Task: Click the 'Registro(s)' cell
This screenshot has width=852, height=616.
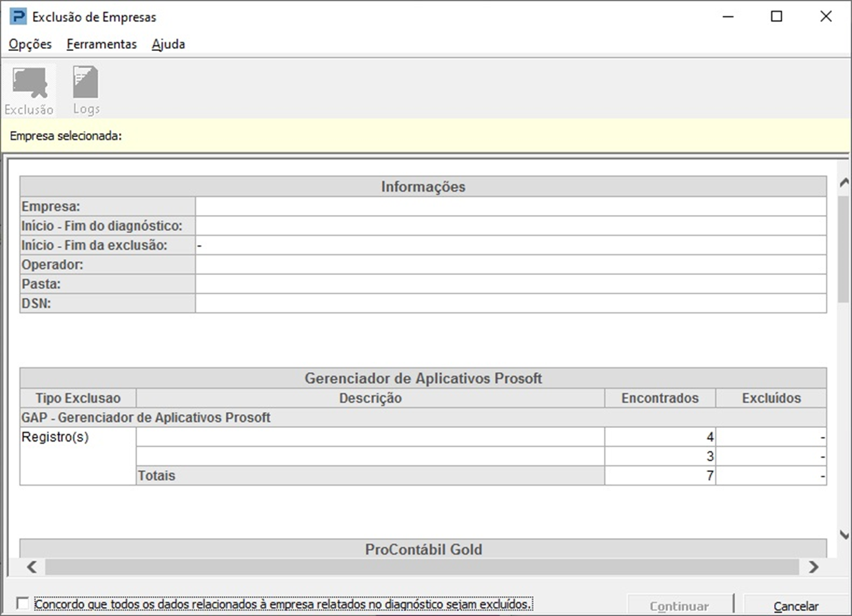Action: 78,455
